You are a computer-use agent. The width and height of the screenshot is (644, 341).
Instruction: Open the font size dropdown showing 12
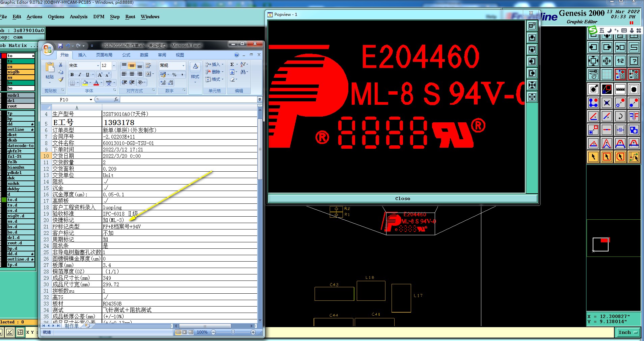pyautogui.click(x=114, y=66)
